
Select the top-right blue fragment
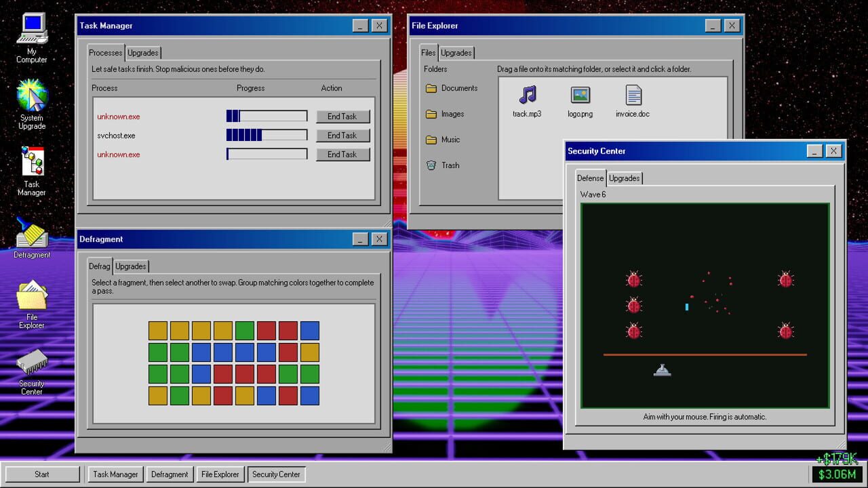point(310,331)
